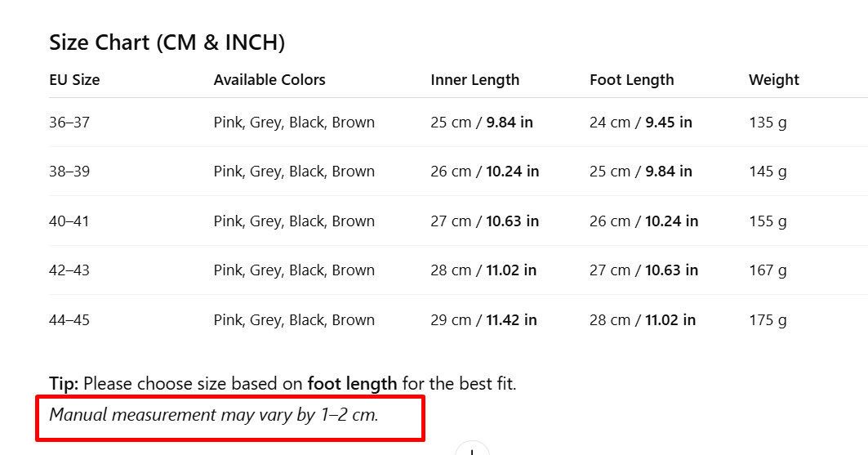Select the 36–37 EU size cell
Viewport: 868px width, 455px height.
(x=69, y=123)
